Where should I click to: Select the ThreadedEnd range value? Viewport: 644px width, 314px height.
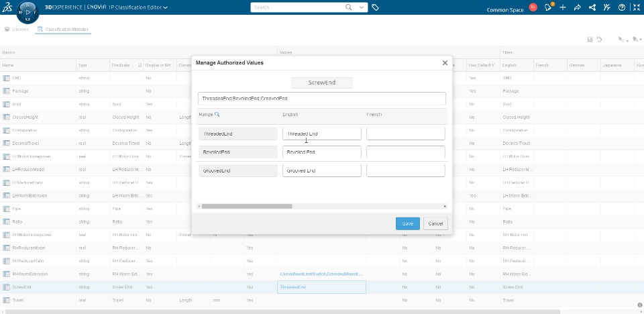pyautogui.click(x=238, y=134)
